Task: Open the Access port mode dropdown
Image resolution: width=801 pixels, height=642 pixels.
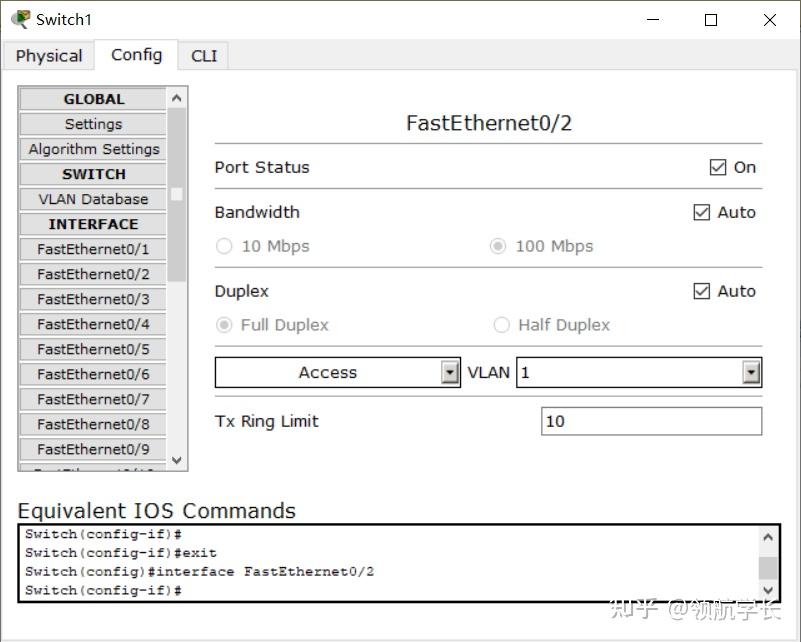Action: click(x=450, y=373)
